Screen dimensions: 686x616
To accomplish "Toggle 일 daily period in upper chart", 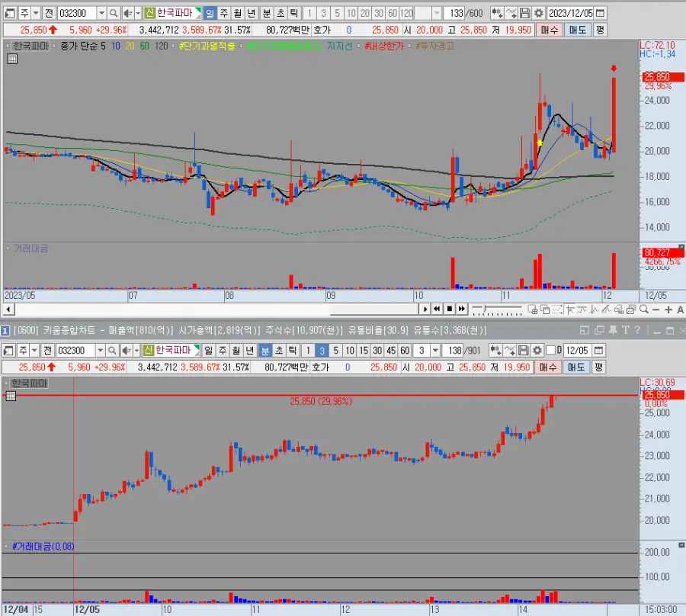I will pos(210,13).
